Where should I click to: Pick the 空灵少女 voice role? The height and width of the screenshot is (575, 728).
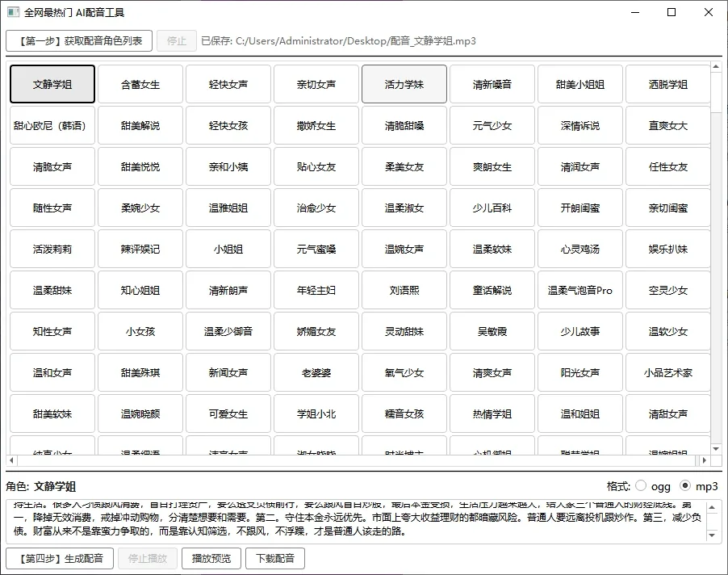[x=667, y=290]
